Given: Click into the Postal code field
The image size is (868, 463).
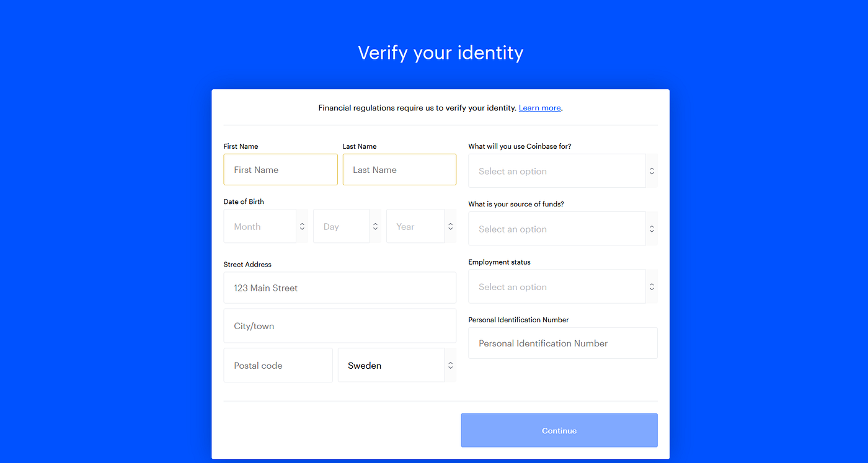Looking at the screenshot, I should click(278, 365).
